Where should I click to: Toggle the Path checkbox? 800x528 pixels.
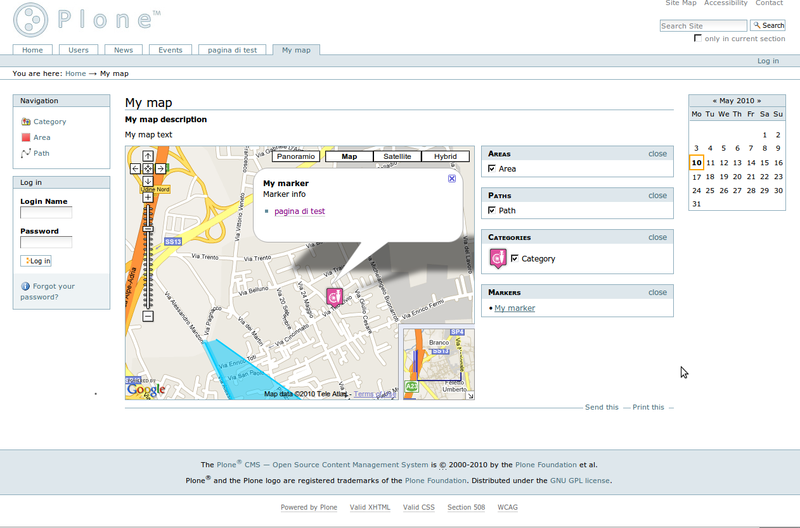492,211
